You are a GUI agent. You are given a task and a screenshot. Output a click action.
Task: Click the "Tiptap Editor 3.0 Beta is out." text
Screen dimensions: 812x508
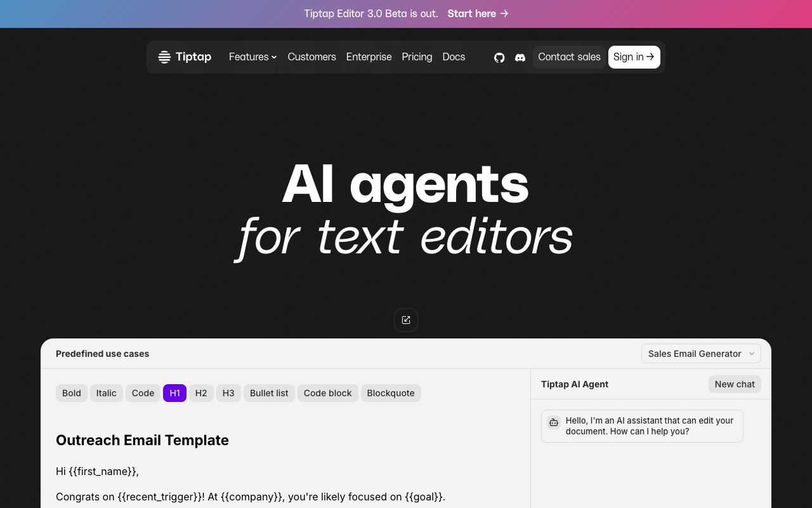click(371, 13)
